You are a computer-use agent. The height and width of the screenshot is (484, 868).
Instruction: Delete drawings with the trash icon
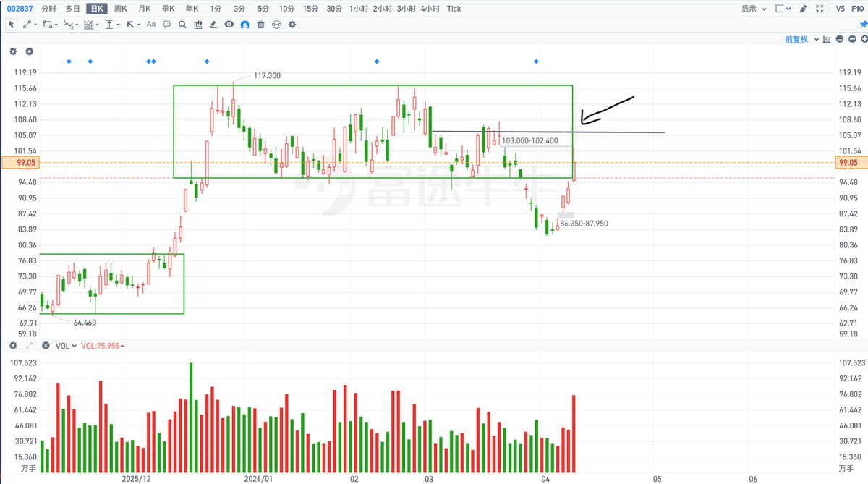(x=260, y=25)
